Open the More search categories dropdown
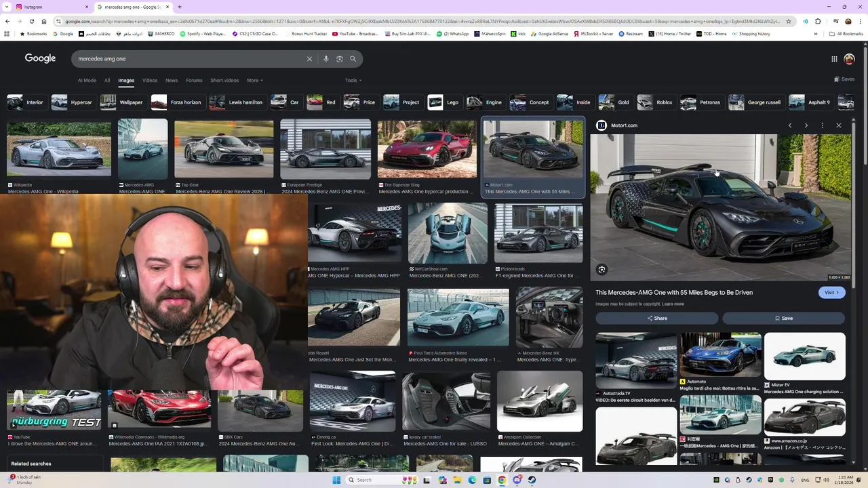868x488 pixels. point(254,81)
